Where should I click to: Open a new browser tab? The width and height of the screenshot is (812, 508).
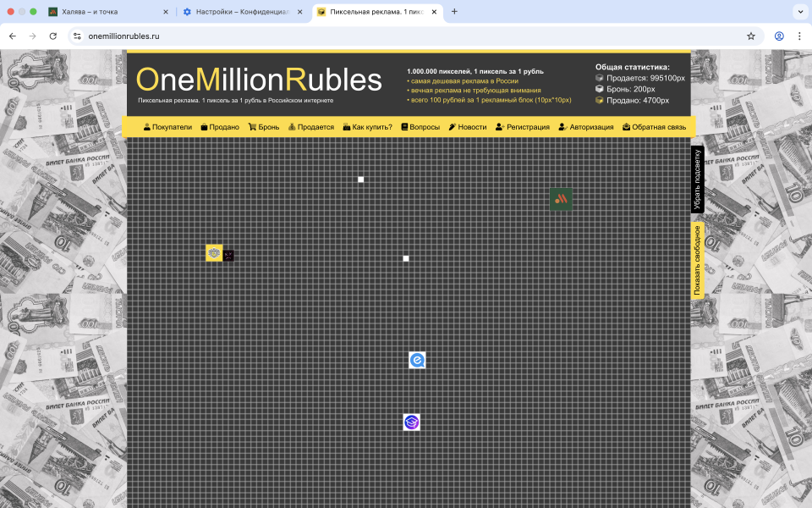(454, 11)
